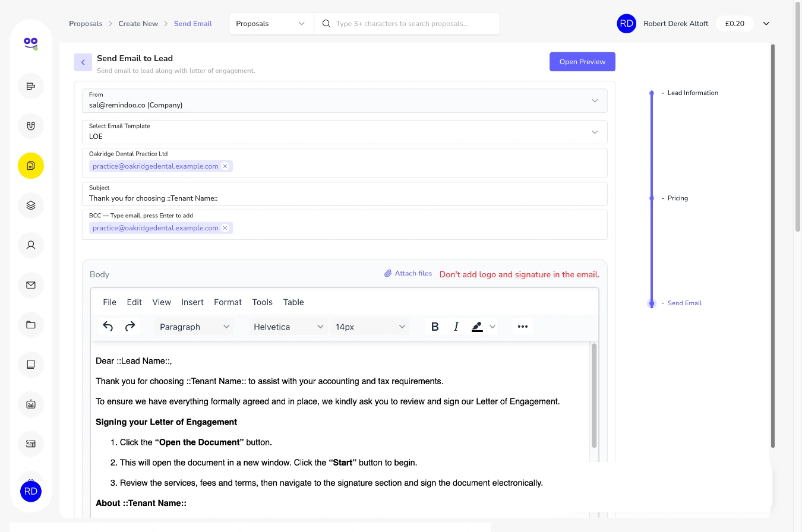
Task: Open the Helvetica font family dropdown
Action: pos(288,327)
